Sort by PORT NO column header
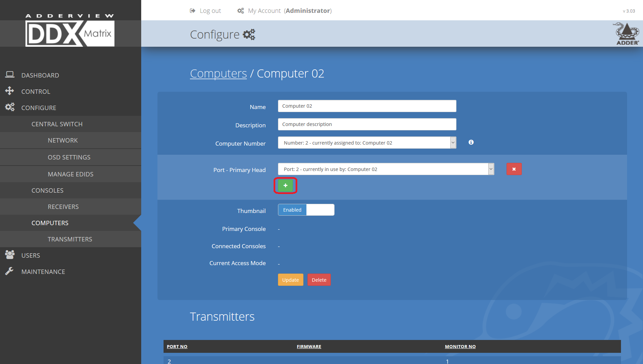The height and width of the screenshot is (364, 643). [177, 346]
